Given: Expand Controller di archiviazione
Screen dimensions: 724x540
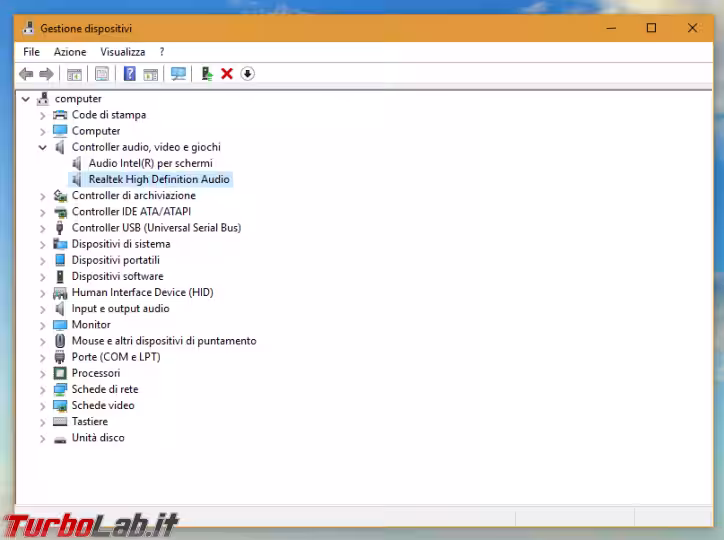Looking at the screenshot, I should pyautogui.click(x=42, y=196).
